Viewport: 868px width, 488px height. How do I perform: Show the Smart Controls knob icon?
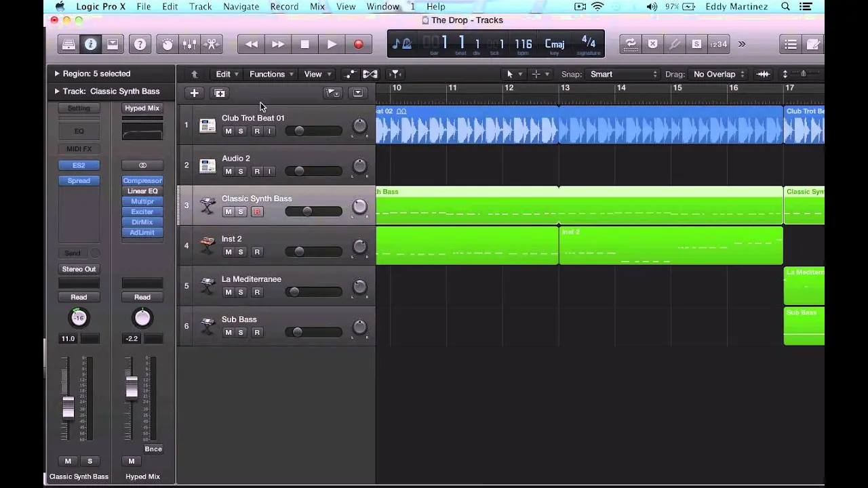pyautogui.click(x=167, y=44)
